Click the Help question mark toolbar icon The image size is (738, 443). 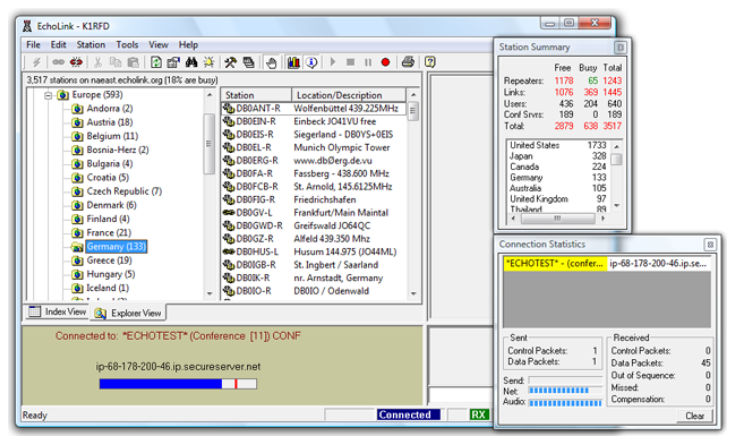pos(430,62)
